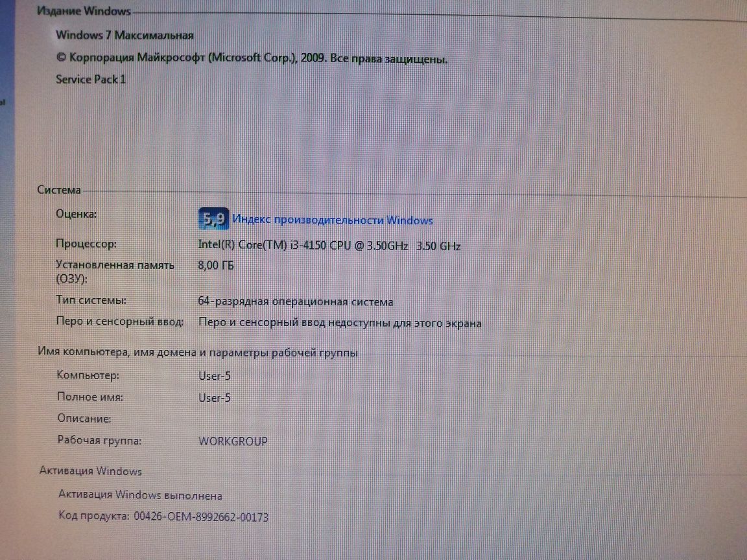Select the Корпорация Майкрософт copyright line

pos(252,58)
